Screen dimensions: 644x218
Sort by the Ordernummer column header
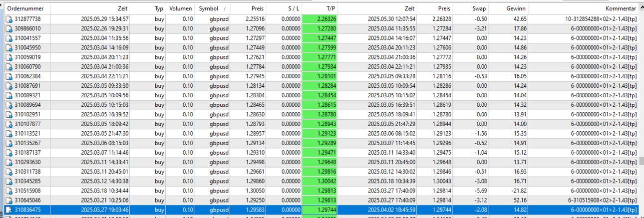click(x=26, y=9)
